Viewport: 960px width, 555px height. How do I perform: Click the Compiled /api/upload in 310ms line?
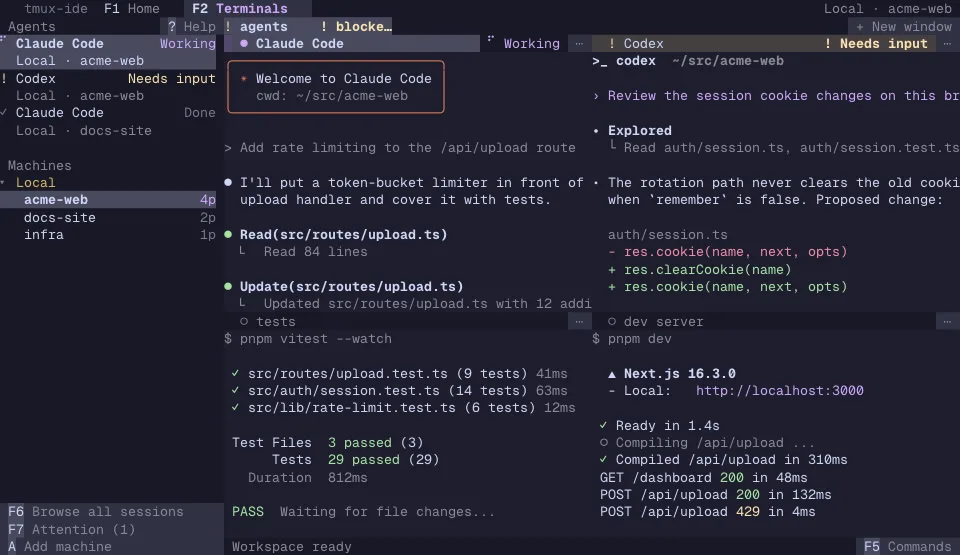[724, 459]
